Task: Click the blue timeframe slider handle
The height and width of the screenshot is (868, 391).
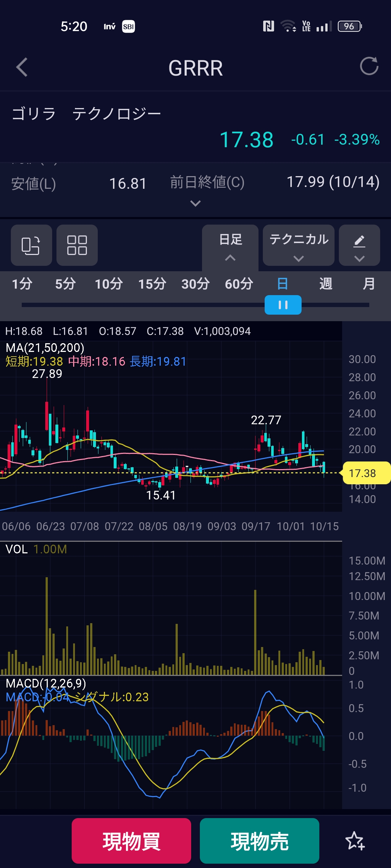Action: pyautogui.click(x=283, y=305)
